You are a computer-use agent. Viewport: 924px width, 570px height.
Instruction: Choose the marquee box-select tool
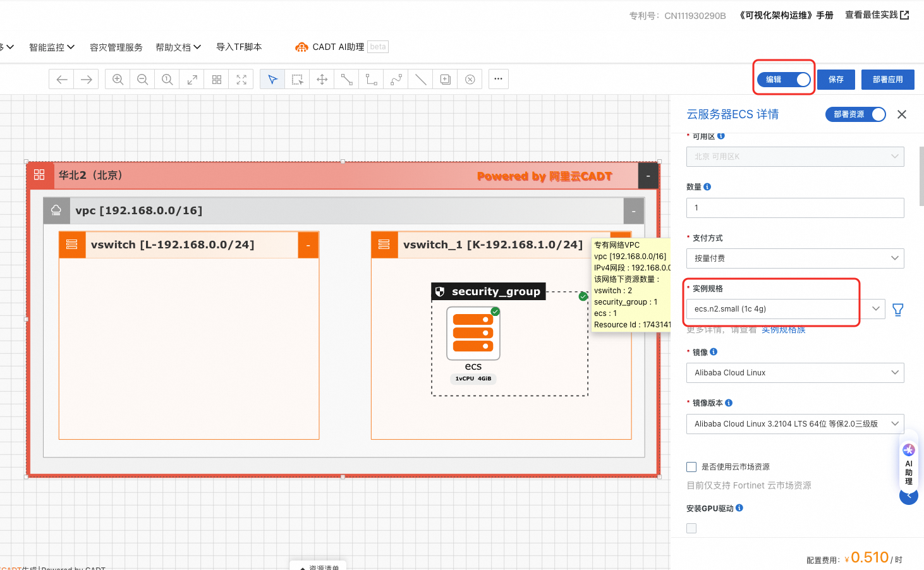[297, 79]
